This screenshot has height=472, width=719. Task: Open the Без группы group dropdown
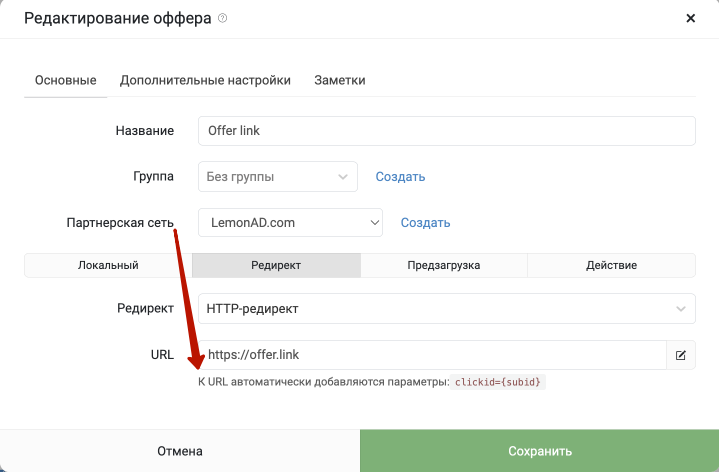pyautogui.click(x=278, y=177)
